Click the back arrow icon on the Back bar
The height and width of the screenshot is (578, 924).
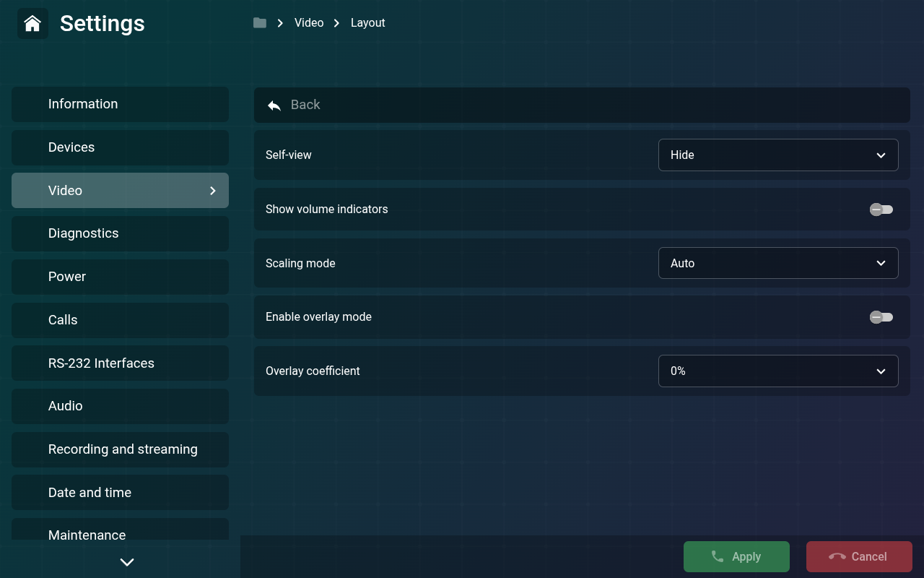(x=274, y=105)
